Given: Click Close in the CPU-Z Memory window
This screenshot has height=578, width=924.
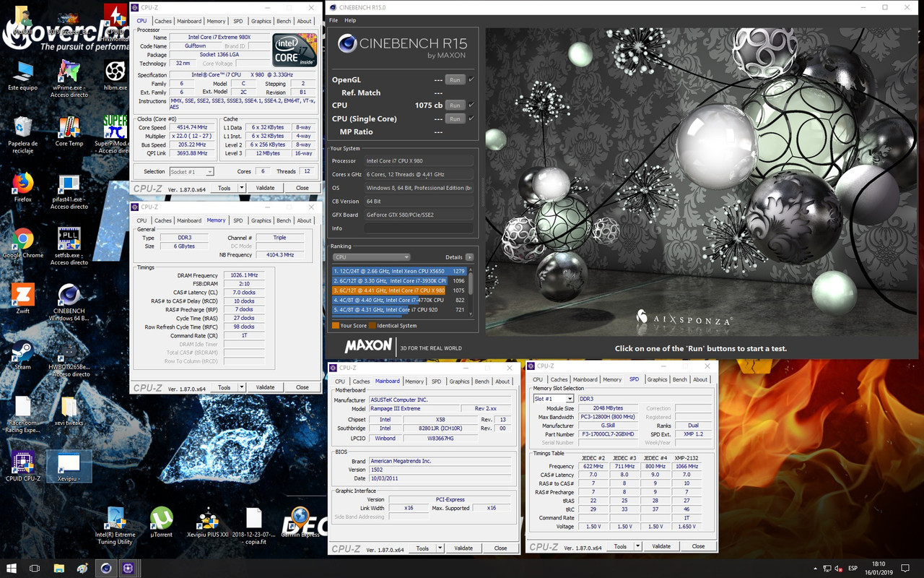Looking at the screenshot, I should (x=302, y=387).
